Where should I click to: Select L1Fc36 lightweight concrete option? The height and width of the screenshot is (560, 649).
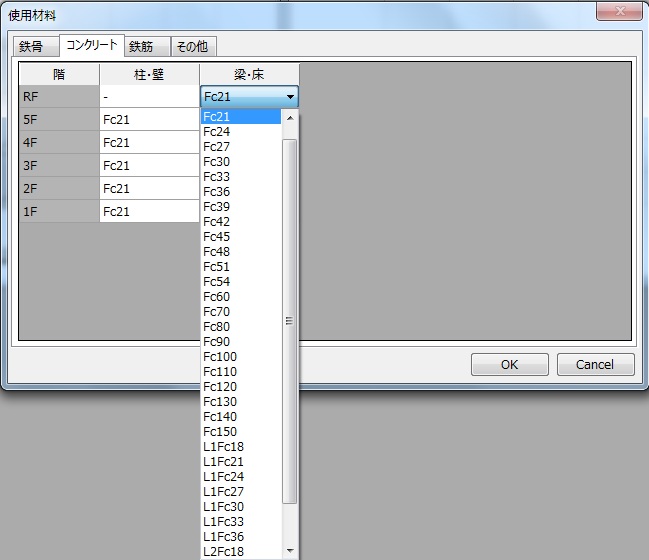(x=241, y=537)
